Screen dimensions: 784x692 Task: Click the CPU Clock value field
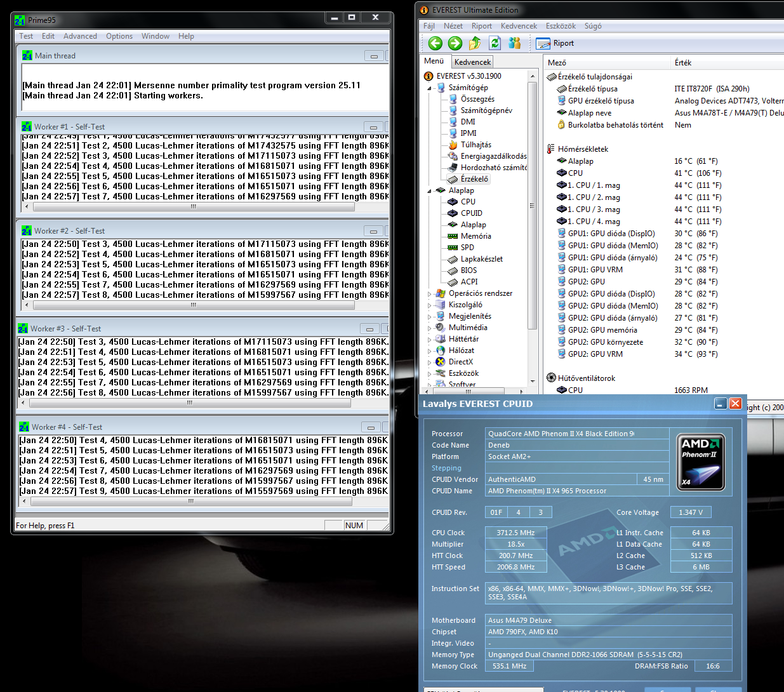tap(515, 533)
